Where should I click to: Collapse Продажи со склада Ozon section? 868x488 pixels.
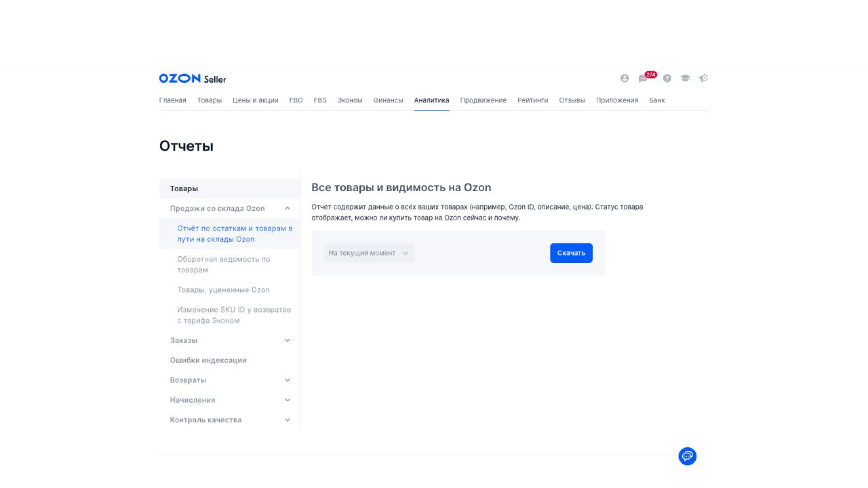tap(288, 208)
